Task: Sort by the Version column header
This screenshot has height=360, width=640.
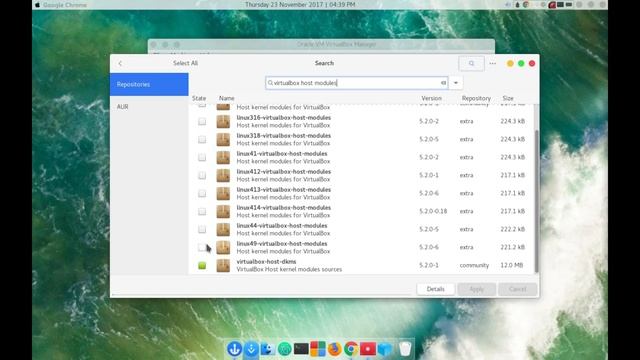Action: (x=431, y=98)
